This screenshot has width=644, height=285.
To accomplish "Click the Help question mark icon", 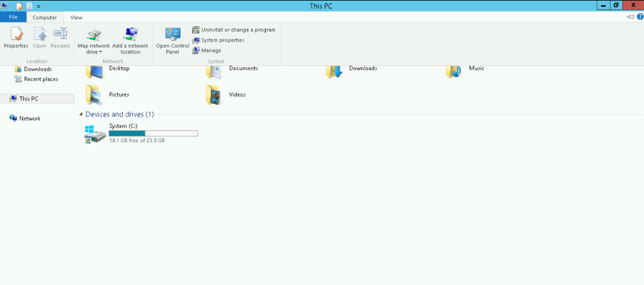I will (640, 17).
